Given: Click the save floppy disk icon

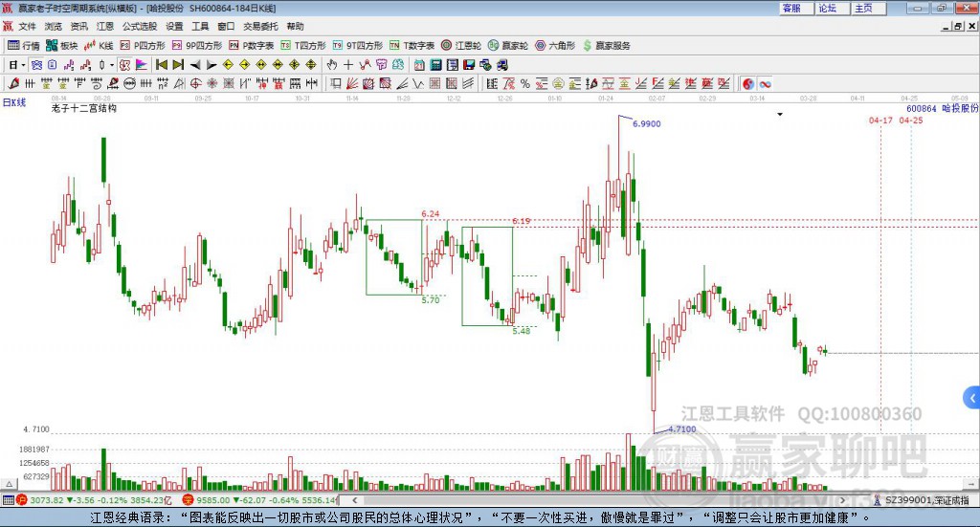Looking at the screenshot, I should (x=469, y=65).
